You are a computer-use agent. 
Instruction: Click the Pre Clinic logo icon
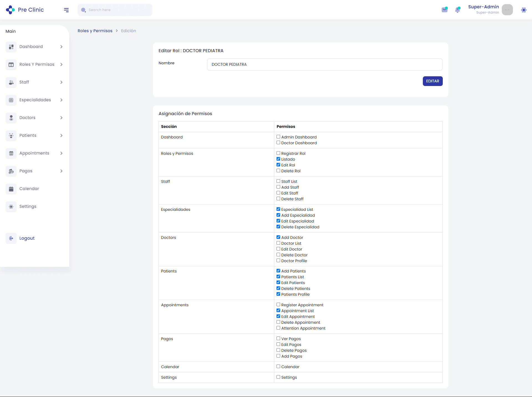click(x=10, y=10)
